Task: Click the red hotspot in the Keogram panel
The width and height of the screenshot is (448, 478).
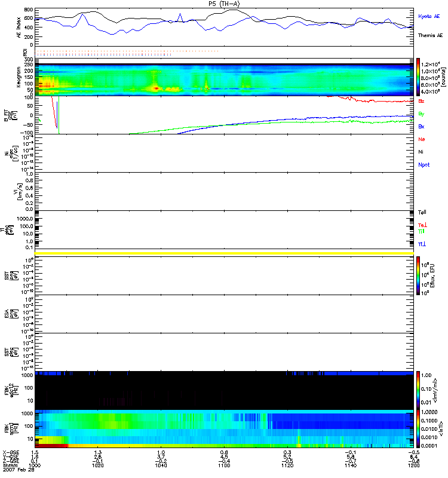Action: (x=156, y=88)
